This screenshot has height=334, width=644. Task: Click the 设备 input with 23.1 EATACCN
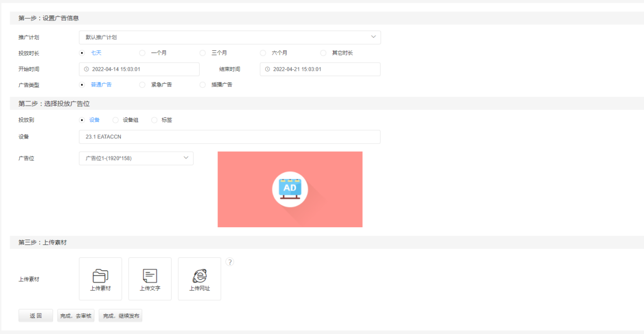click(x=230, y=137)
